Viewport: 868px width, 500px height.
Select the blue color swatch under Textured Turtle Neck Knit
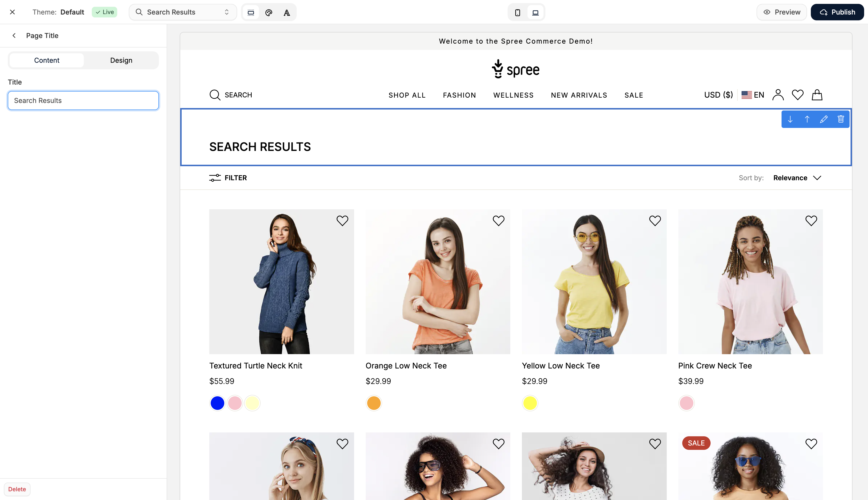click(217, 403)
